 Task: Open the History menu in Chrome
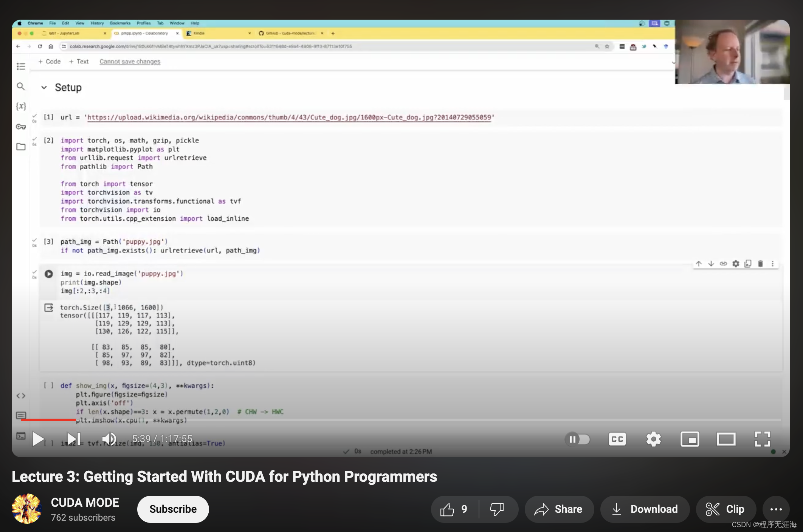tap(96, 23)
